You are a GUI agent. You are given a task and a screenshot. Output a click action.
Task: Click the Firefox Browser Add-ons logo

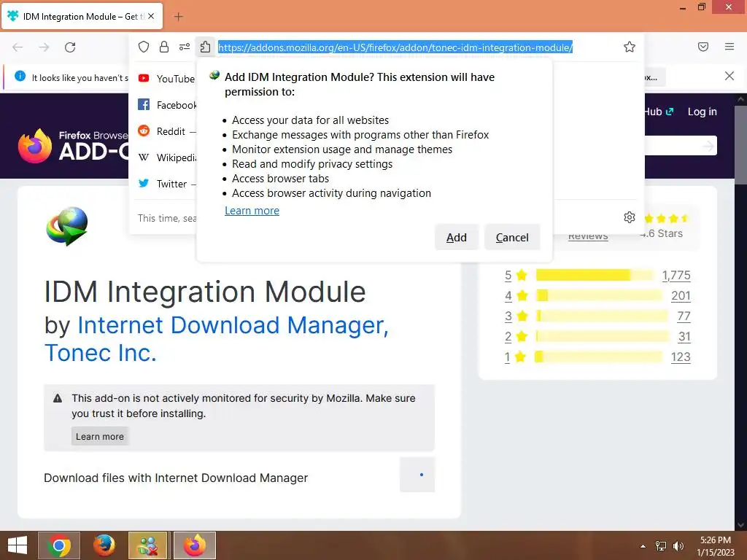(72, 146)
